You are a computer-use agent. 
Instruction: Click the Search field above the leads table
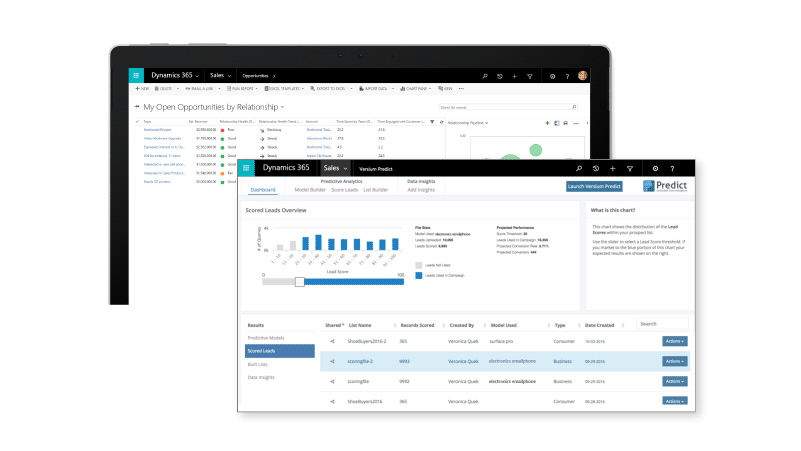pyautogui.click(x=662, y=324)
